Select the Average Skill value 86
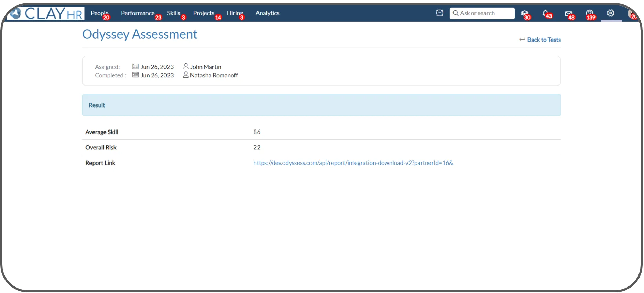The width and height of the screenshot is (644, 293). [x=257, y=132]
